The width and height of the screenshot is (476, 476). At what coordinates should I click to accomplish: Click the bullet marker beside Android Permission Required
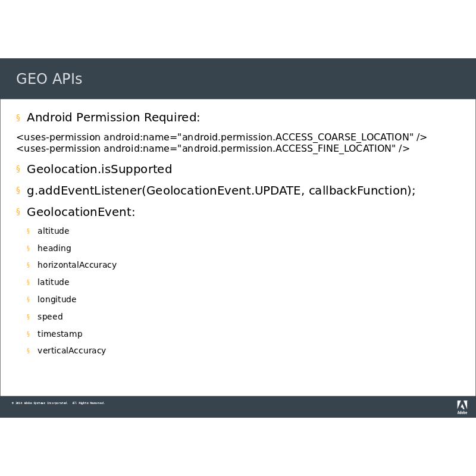(18, 118)
